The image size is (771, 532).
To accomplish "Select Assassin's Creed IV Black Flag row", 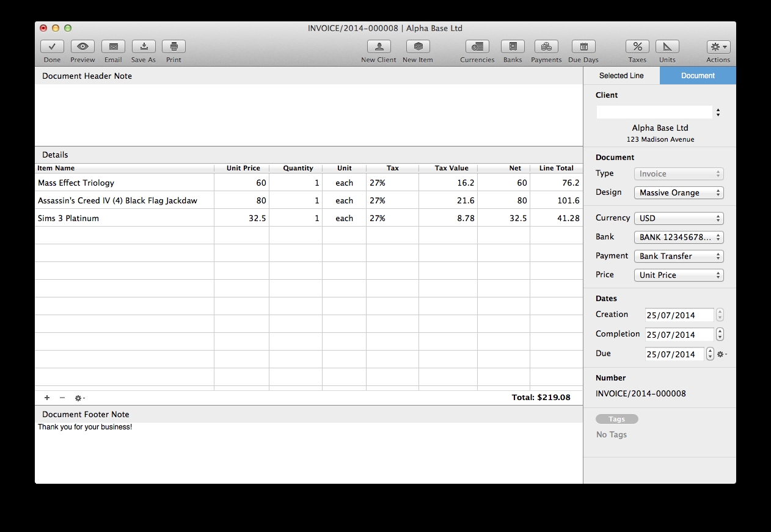I will pos(309,200).
